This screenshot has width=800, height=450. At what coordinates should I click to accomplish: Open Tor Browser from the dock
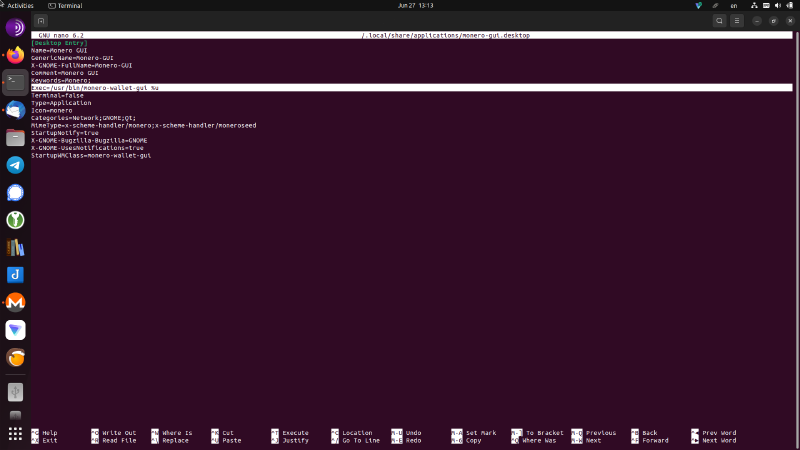coord(15,28)
